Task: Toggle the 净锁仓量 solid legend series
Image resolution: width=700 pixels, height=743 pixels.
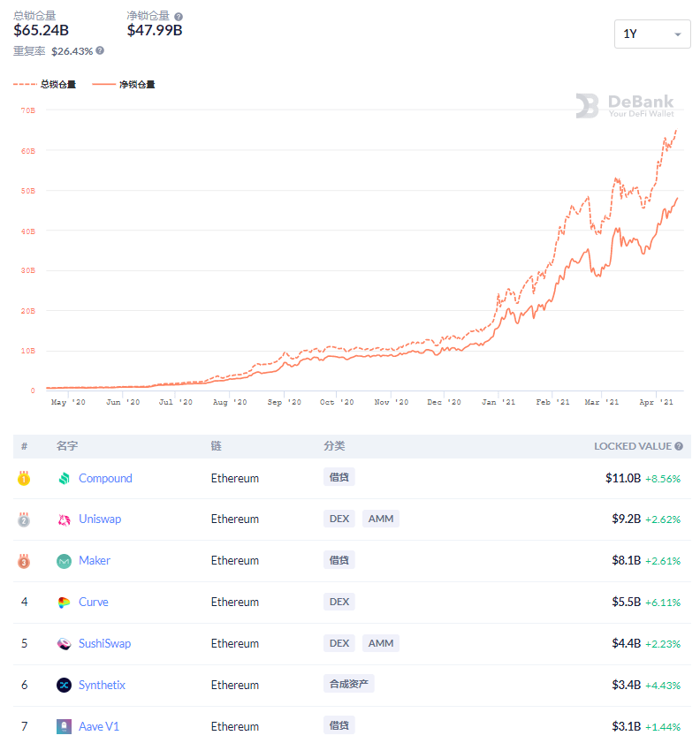Action: pyautogui.click(x=124, y=84)
